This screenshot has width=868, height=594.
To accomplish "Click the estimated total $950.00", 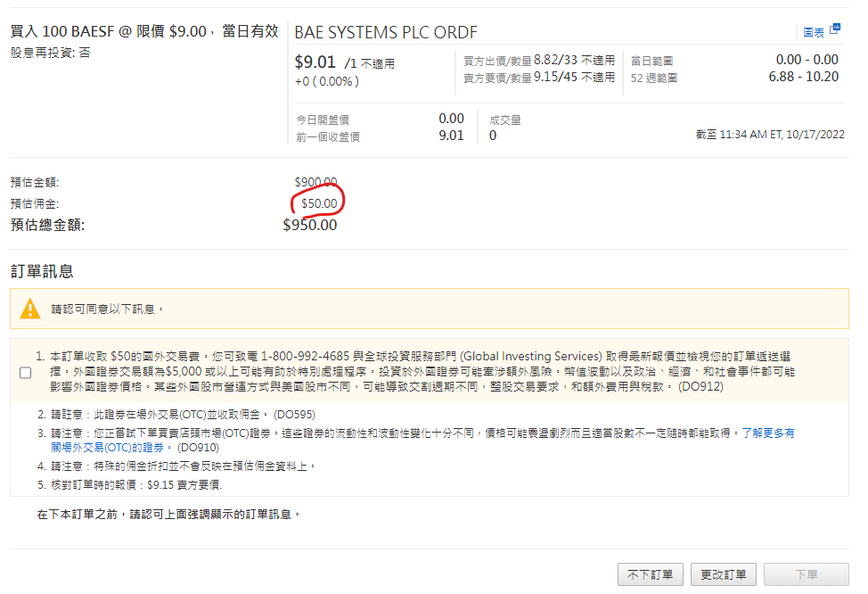I will tap(310, 225).
